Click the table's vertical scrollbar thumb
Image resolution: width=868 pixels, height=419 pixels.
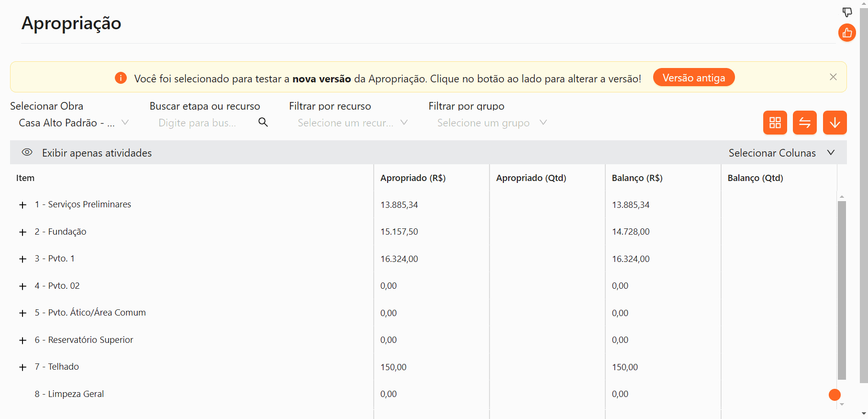(842, 290)
